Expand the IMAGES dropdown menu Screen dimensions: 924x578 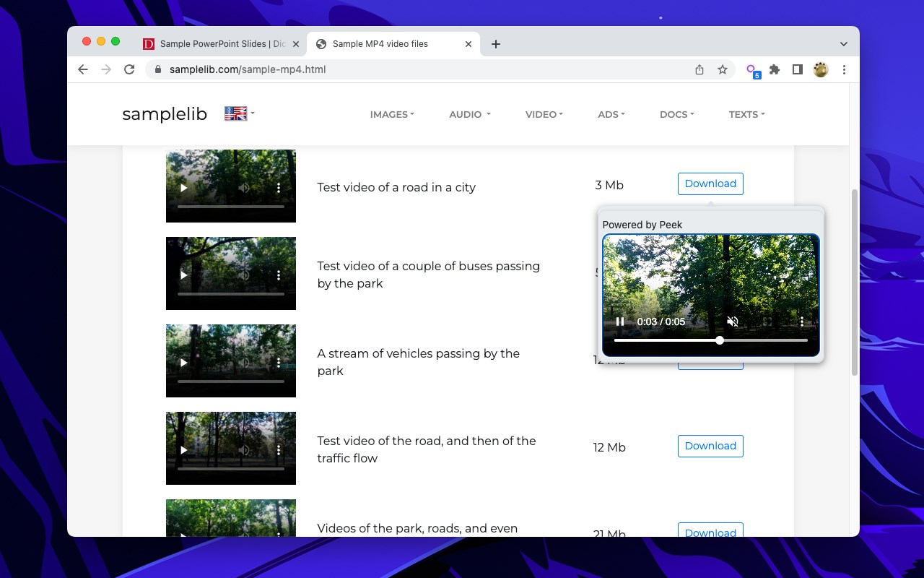[x=392, y=114]
